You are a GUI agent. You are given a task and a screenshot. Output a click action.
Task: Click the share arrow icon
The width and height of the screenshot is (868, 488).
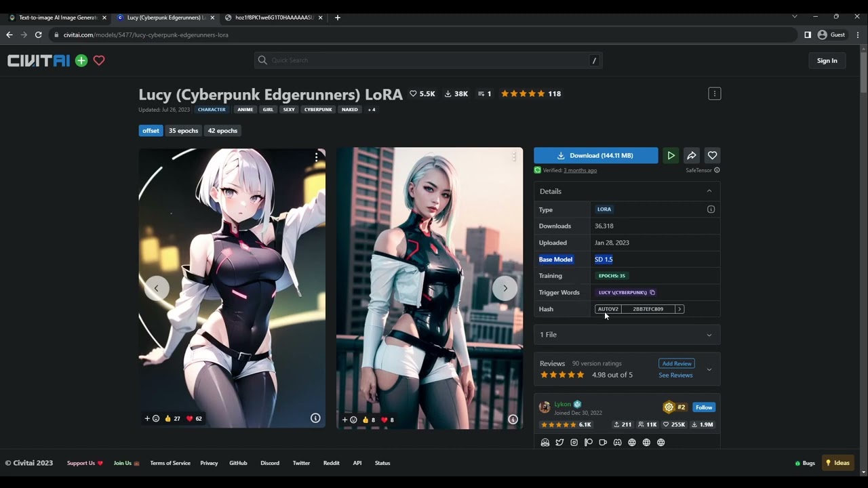click(691, 155)
